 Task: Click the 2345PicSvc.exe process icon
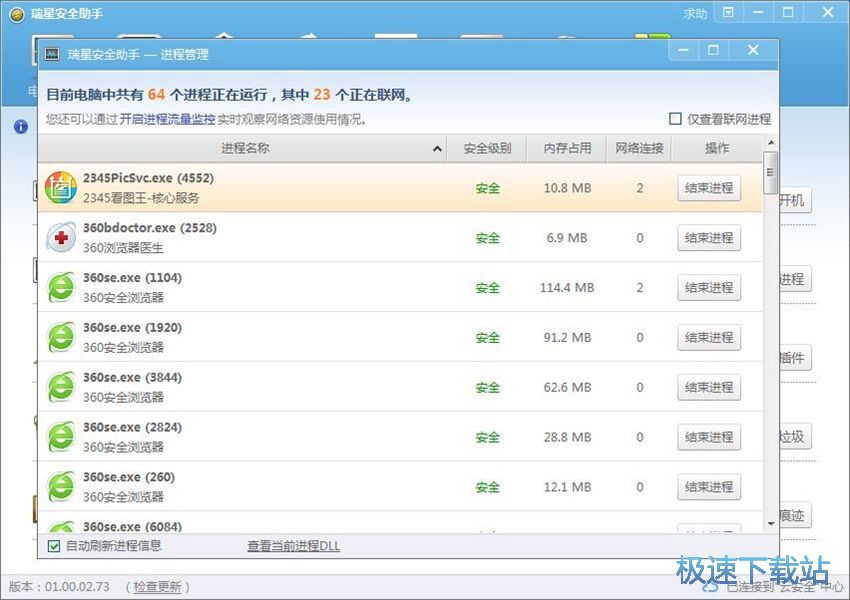pyautogui.click(x=61, y=188)
